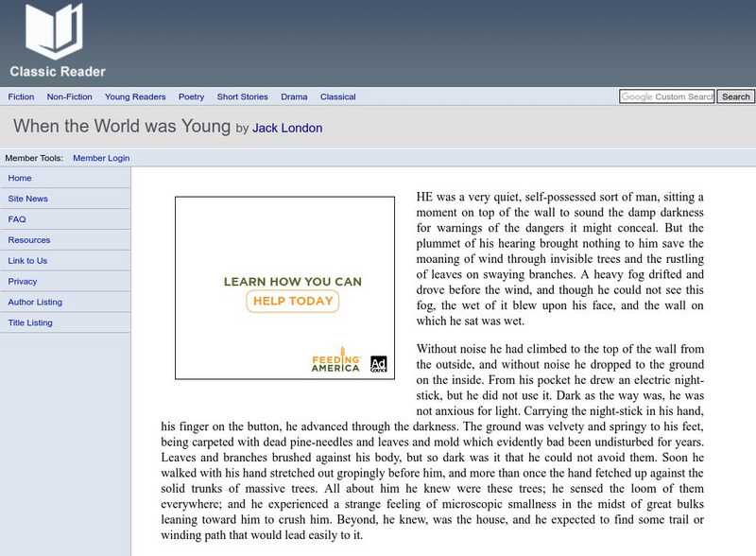
Task: Visit the Resources sidebar link
Action: 29,240
